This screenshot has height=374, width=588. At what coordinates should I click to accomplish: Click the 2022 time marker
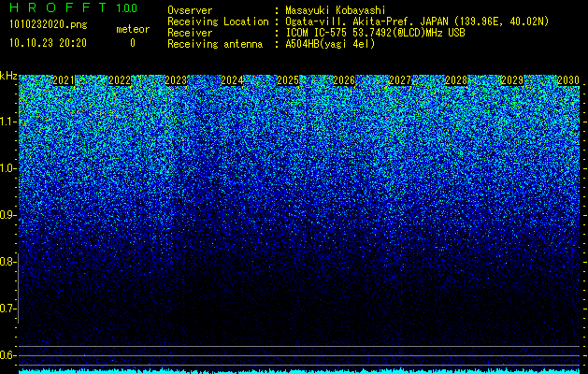point(120,80)
